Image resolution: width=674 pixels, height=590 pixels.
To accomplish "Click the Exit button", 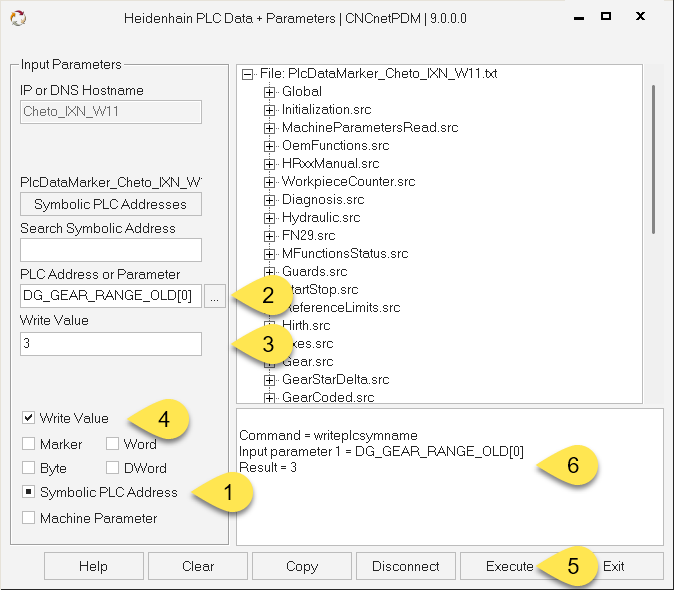I will [x=613, y=566].
